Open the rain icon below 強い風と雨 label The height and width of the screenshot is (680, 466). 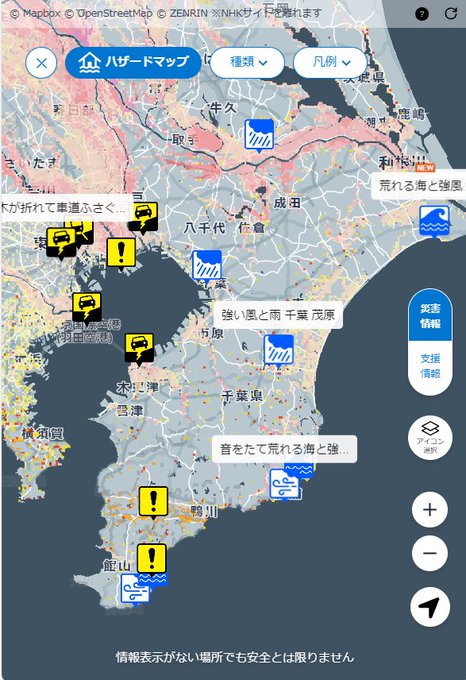[278, 350]
